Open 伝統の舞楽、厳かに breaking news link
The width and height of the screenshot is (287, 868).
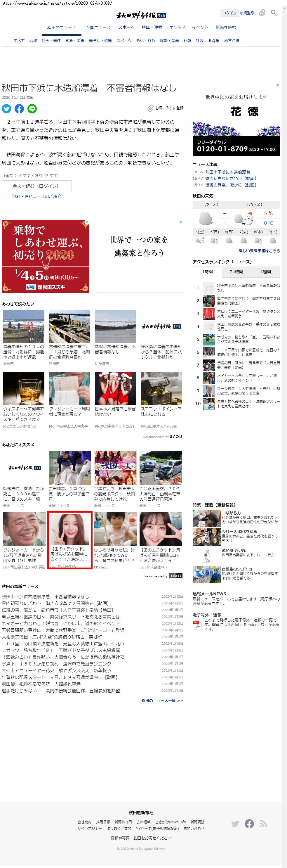[x=231, y=185]
